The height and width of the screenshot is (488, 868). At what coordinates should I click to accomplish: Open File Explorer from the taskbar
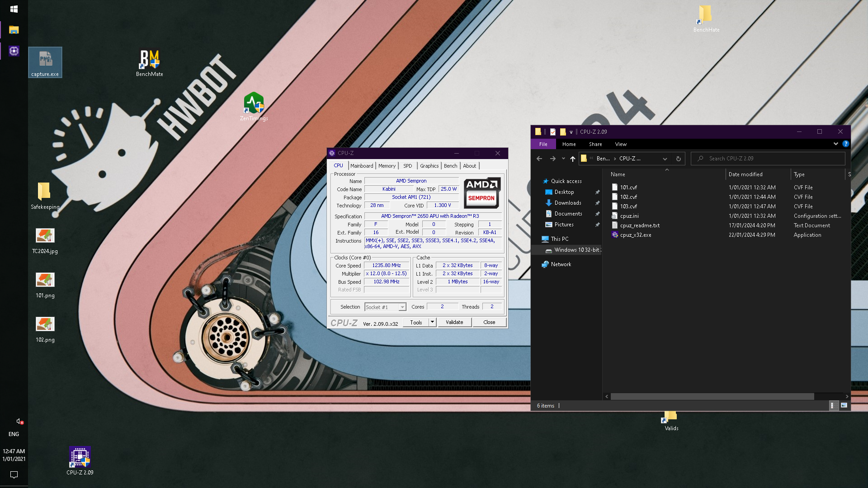pos(14,30)
